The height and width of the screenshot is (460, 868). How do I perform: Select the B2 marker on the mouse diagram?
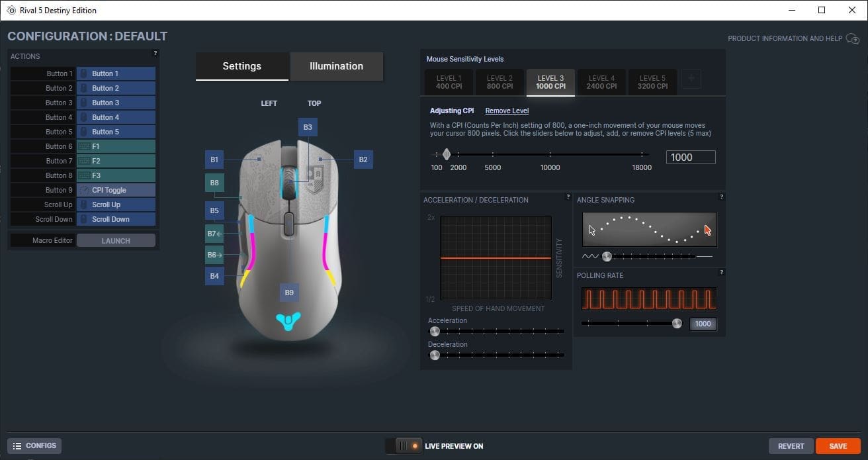[363, 160]
